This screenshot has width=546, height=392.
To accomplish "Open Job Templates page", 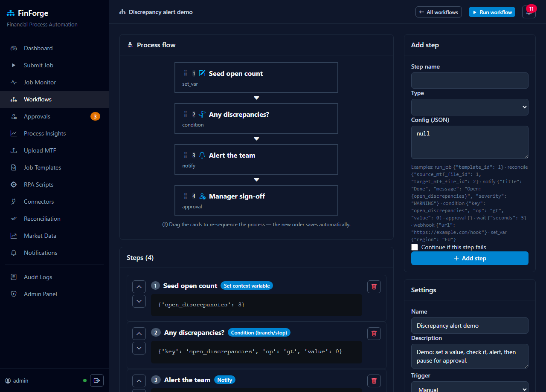I will click(54, 167).
